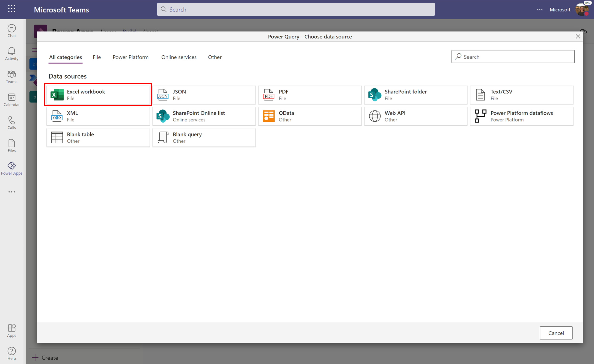594x364 pixels.
Task: Select SharePoint Online list connector
Action: (204, 116)
